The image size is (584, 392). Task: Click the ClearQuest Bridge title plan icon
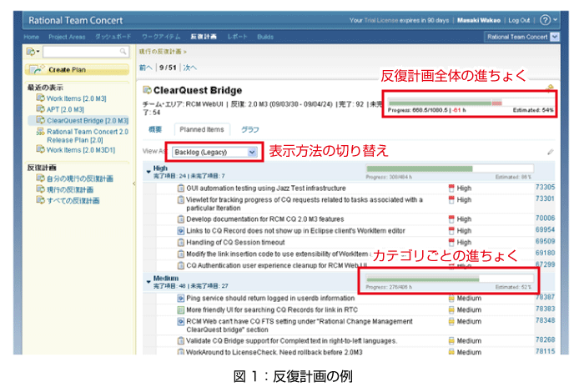click(x=147, y=90)
